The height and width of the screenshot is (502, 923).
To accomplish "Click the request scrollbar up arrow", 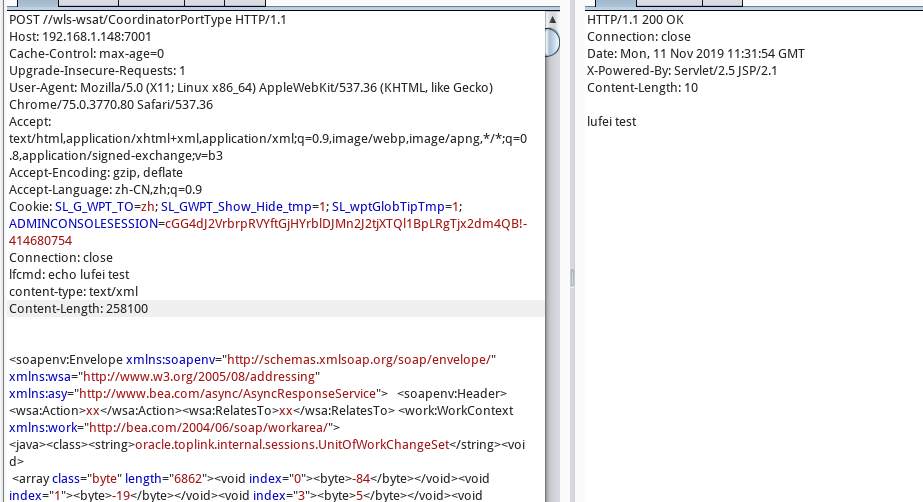I will point(552,19).
